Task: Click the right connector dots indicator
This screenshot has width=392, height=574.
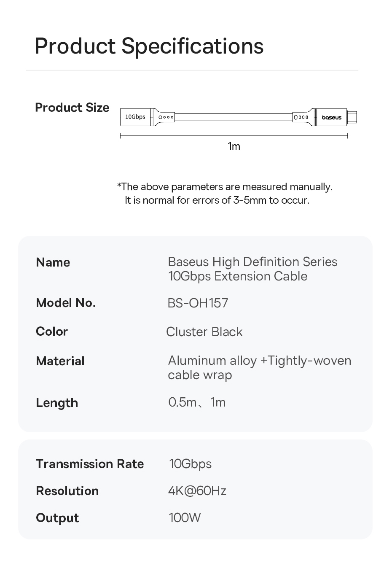Action: 301,117
